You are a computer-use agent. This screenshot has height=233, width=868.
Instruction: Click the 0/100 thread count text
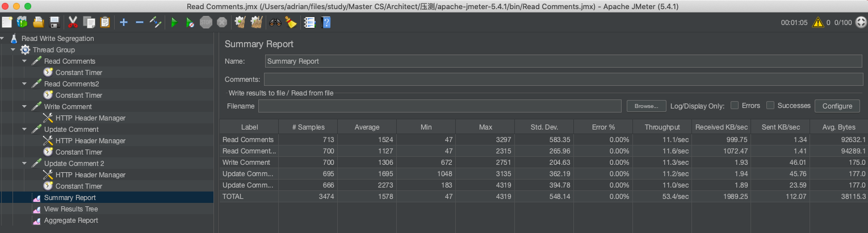pos(843,23)
